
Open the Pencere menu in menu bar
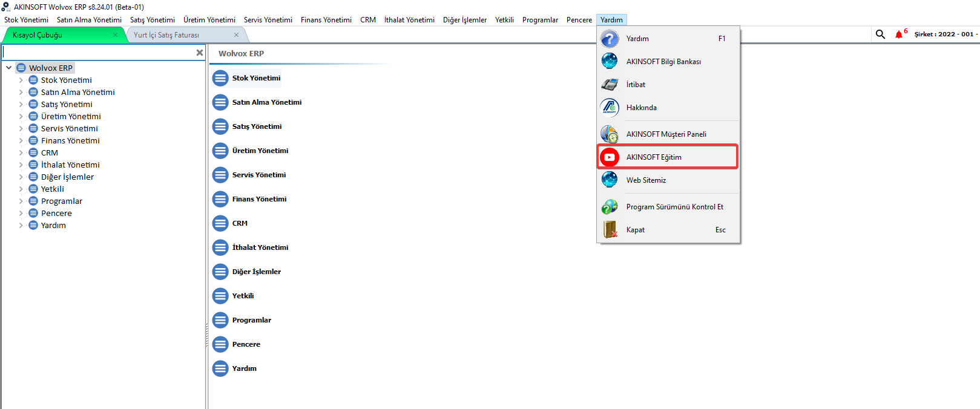tap(579, 20)
